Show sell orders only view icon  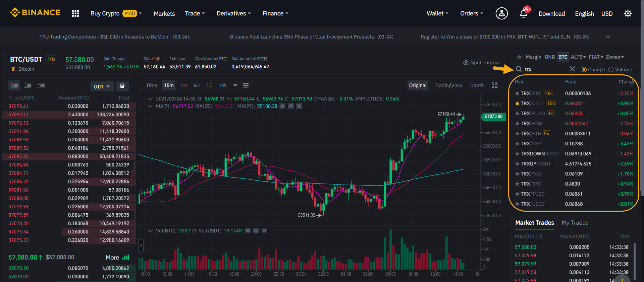coord(41,85)
